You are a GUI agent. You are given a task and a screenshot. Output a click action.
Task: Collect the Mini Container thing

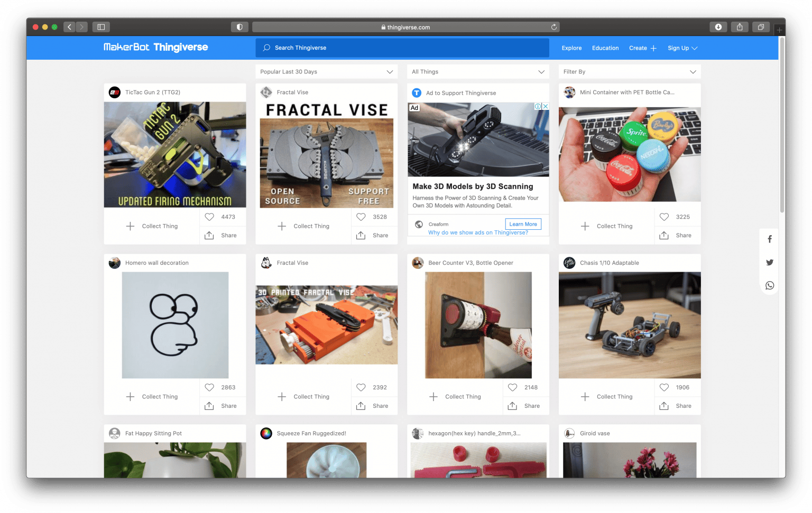[606, 226]
